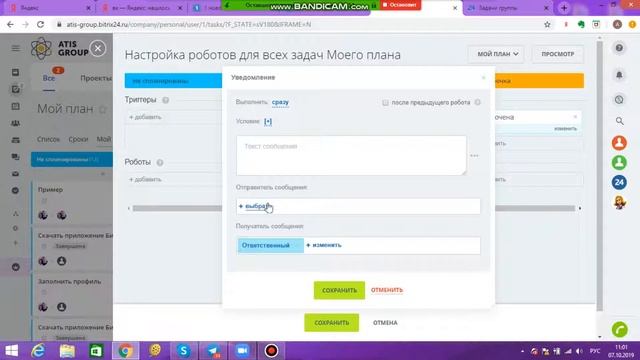The image size is (640, 360).
Task: Open the help icon next to Роботы
Action: tap(160, 162)
